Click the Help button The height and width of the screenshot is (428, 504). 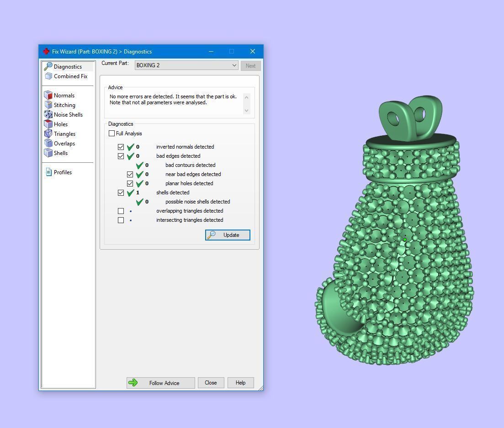[240, 383]
